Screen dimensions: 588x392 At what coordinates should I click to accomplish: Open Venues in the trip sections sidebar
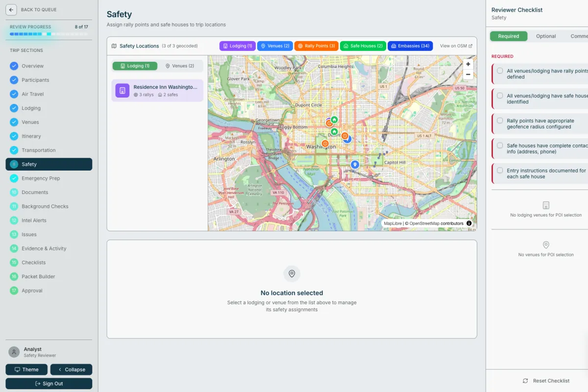(x=49, y=122)
